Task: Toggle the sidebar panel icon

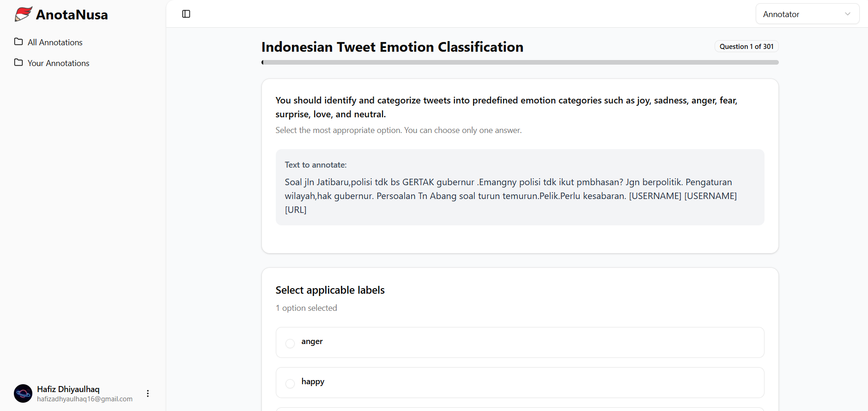Action: (186, 14)
